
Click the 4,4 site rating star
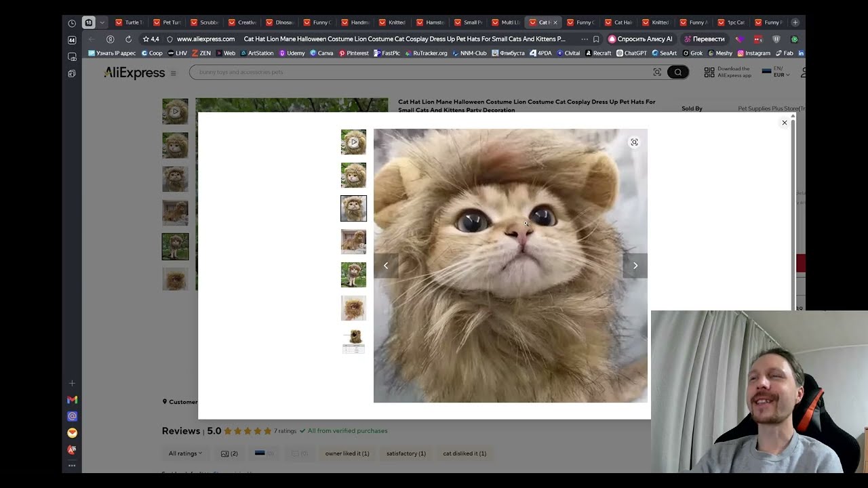(151, 39)
